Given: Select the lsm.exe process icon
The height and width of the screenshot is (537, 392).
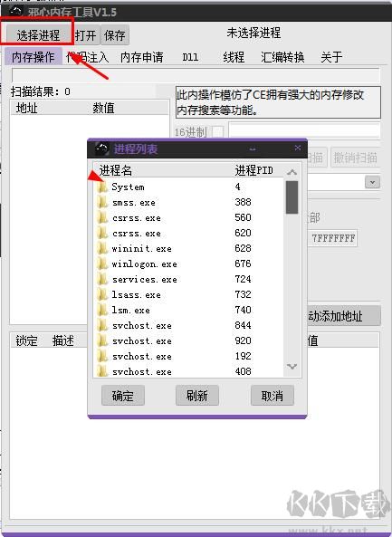Looking at the screenshot, I should (102, 311).
